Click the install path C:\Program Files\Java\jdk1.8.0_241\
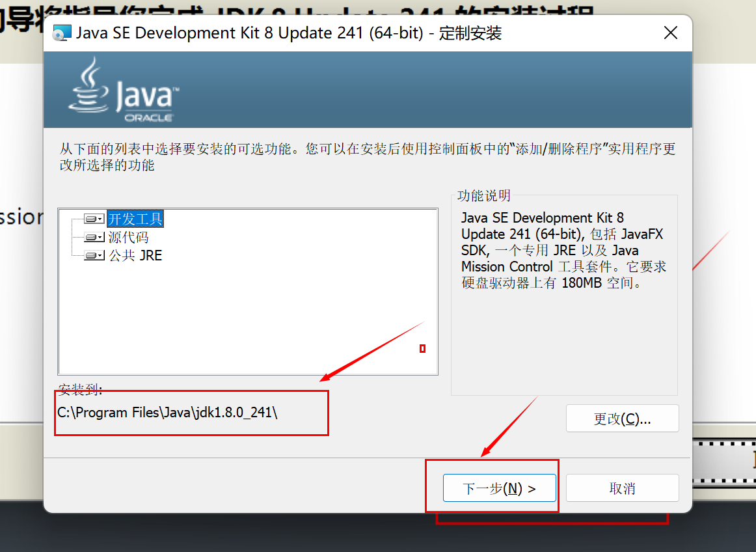Viewport: 756px width, 552px height. tap(167, 413)
